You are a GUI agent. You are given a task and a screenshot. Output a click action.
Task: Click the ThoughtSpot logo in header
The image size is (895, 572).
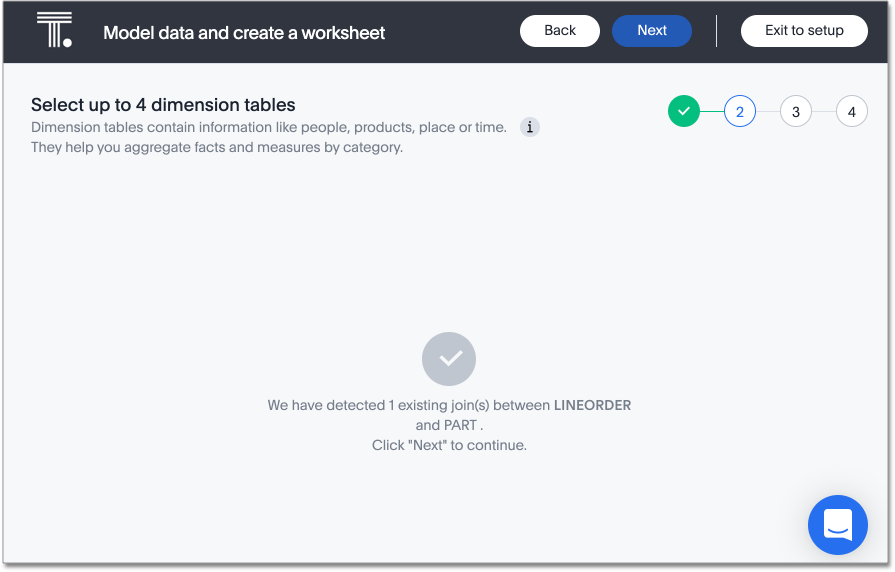54,31
